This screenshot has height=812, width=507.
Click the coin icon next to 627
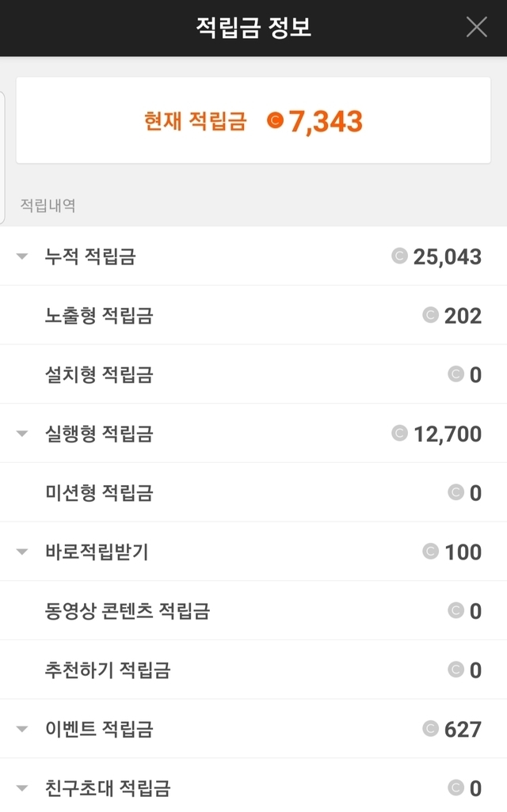(x=430, y=729)
